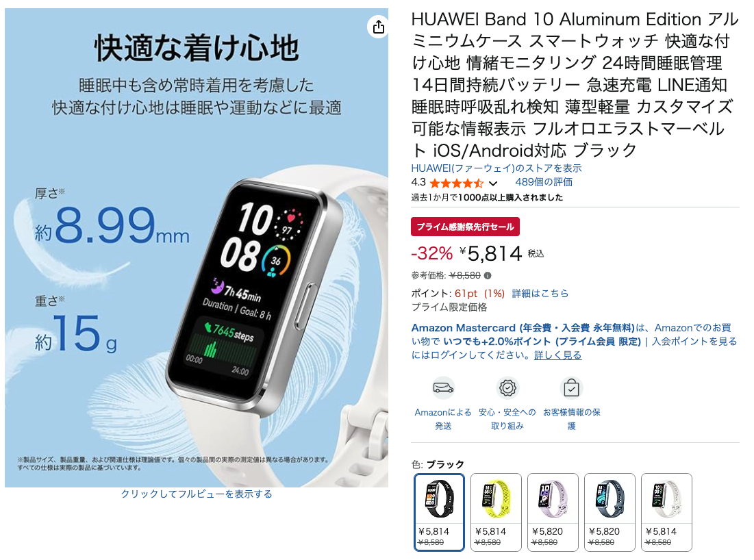Viewport: 754px width, 560px height.
Task: Click the プライム感謝祭先行セール badge
Action: (x=465, y=227)
